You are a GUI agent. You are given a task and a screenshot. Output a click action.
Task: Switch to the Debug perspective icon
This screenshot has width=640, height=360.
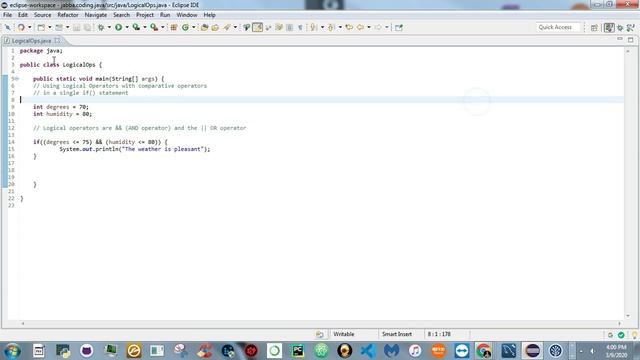pyautogui.click(x=620, y=27)
